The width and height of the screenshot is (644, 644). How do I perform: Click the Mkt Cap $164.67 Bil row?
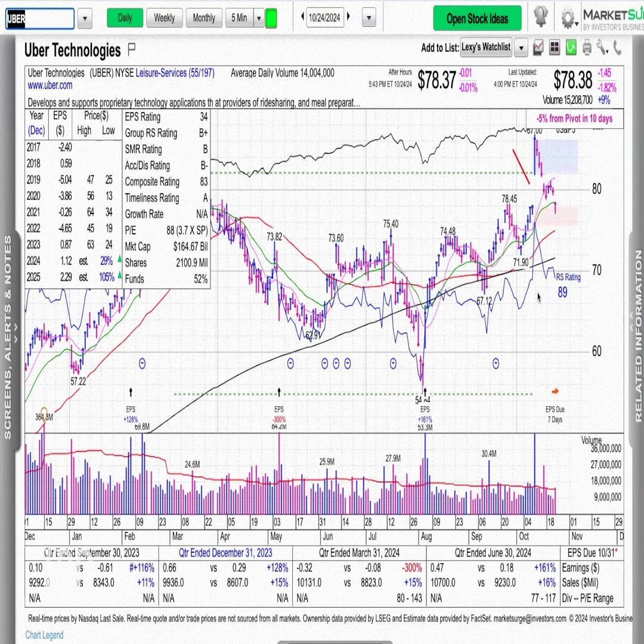coord(166,246)
